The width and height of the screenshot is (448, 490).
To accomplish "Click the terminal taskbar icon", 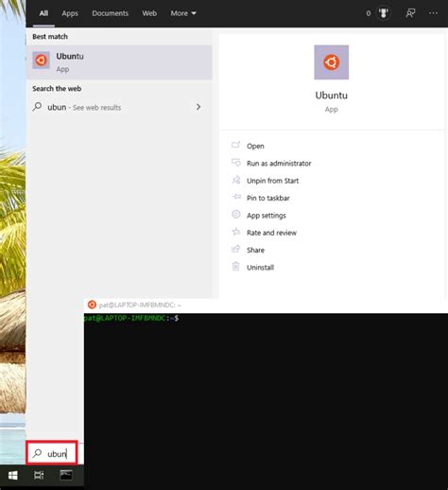I will point(66,475).
